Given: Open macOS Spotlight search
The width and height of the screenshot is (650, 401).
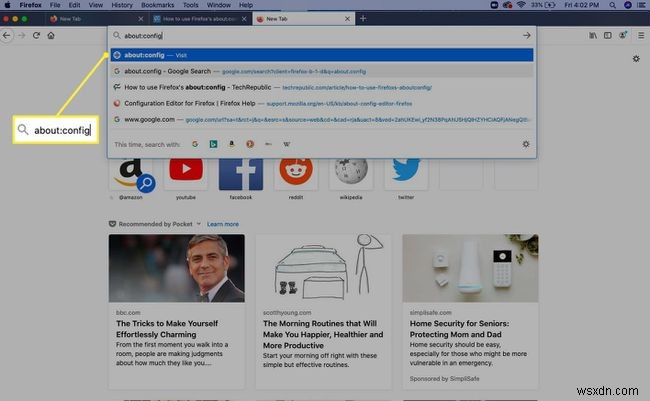Looking at the screenshot, I should pyautogui.click(x=612, y=5).
